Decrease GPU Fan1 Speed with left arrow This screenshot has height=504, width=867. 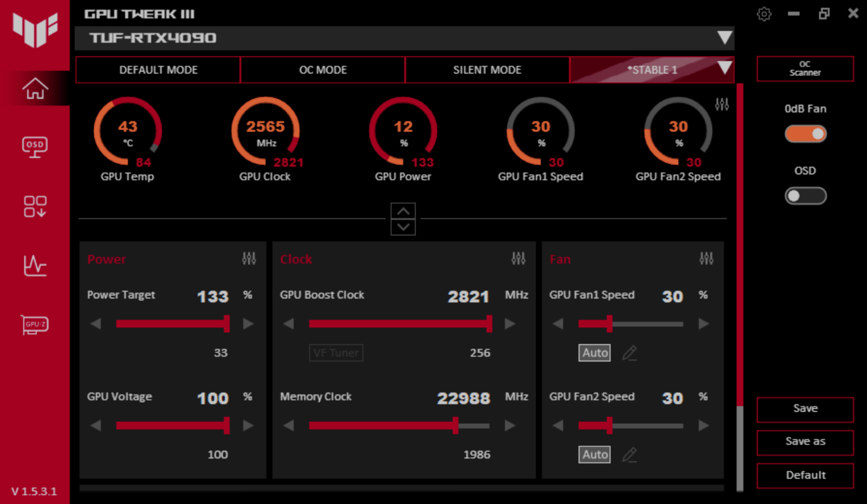558,324
